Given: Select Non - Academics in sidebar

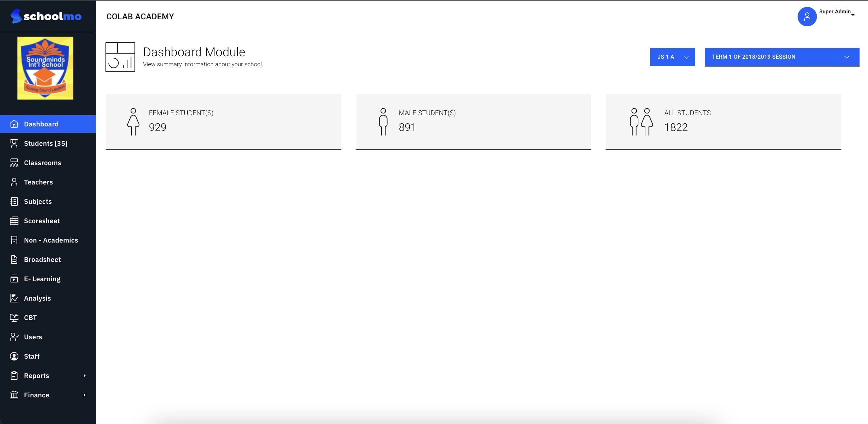Looking at the screenshot, I should point(51,240).
